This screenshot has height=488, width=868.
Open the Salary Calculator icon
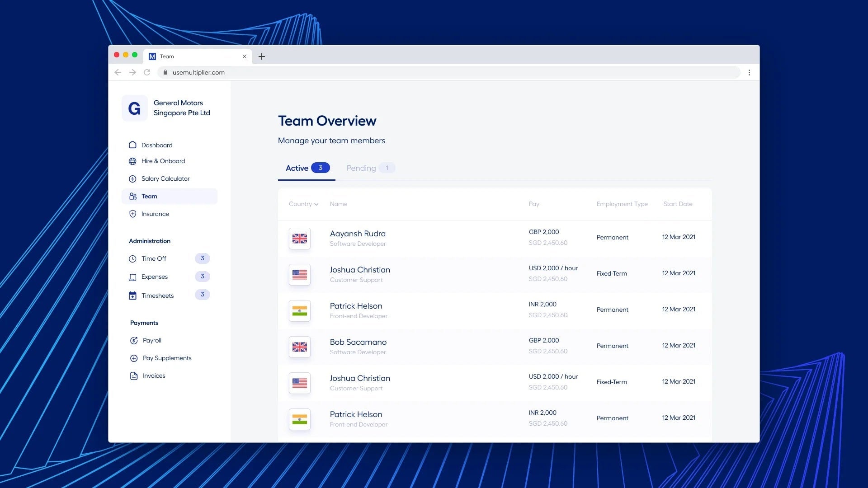(x=132, y=178)
